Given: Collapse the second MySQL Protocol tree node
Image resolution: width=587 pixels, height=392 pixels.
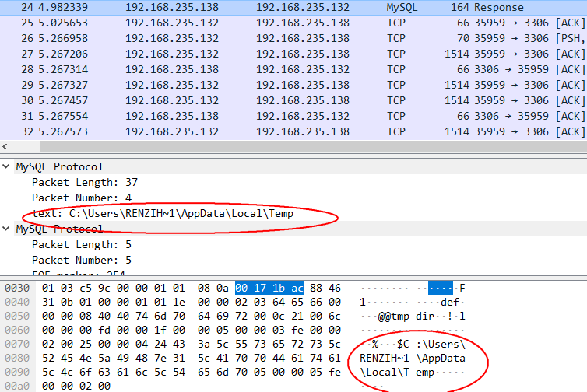Looking at the screenshot, I should tap(8, 229).
